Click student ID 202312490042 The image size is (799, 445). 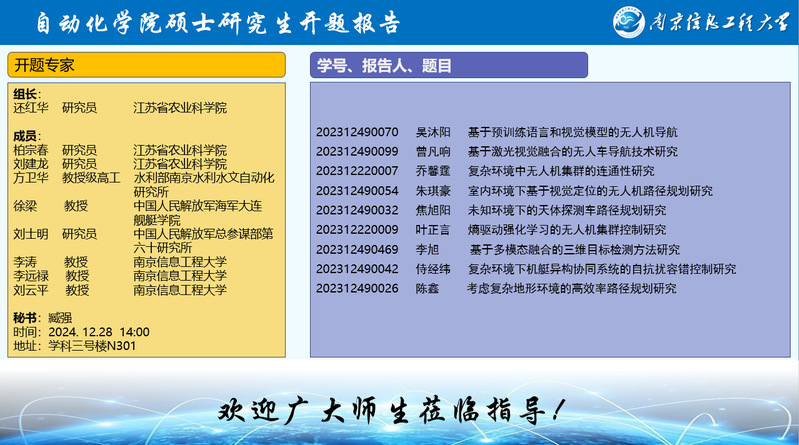[357, 269]
